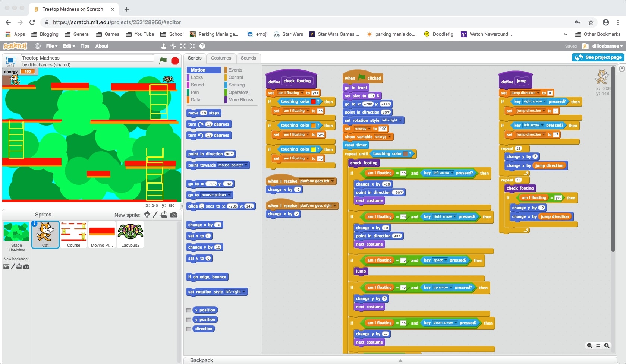The height and width of the screenshot is (364, 626).
Task: Enable the x position checkbox
Action: coord(189,310)
